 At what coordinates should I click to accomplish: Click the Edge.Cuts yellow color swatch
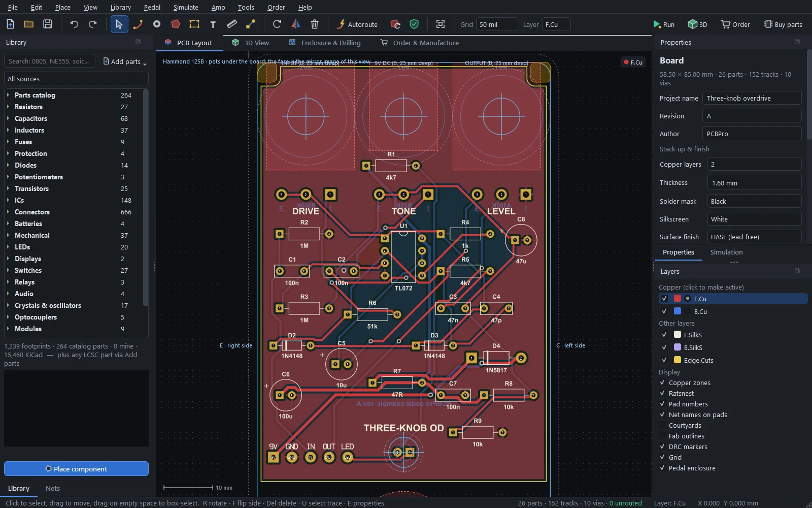pos(678,360)
